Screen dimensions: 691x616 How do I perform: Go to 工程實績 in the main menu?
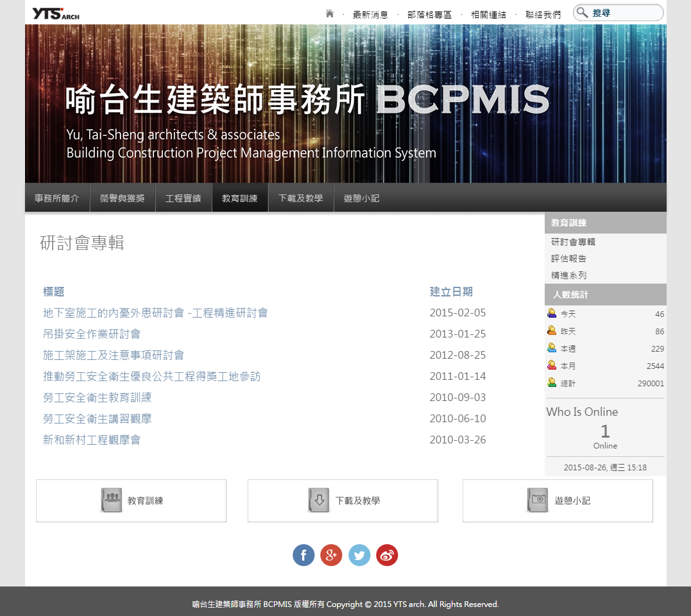tap(183, 198)
